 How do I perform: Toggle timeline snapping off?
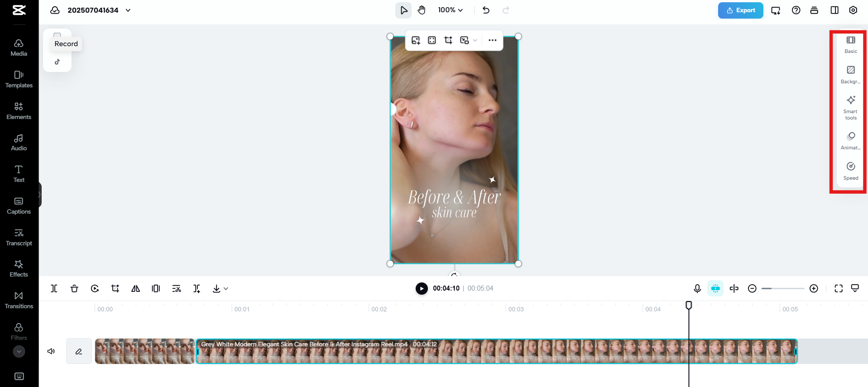[715, 288]
